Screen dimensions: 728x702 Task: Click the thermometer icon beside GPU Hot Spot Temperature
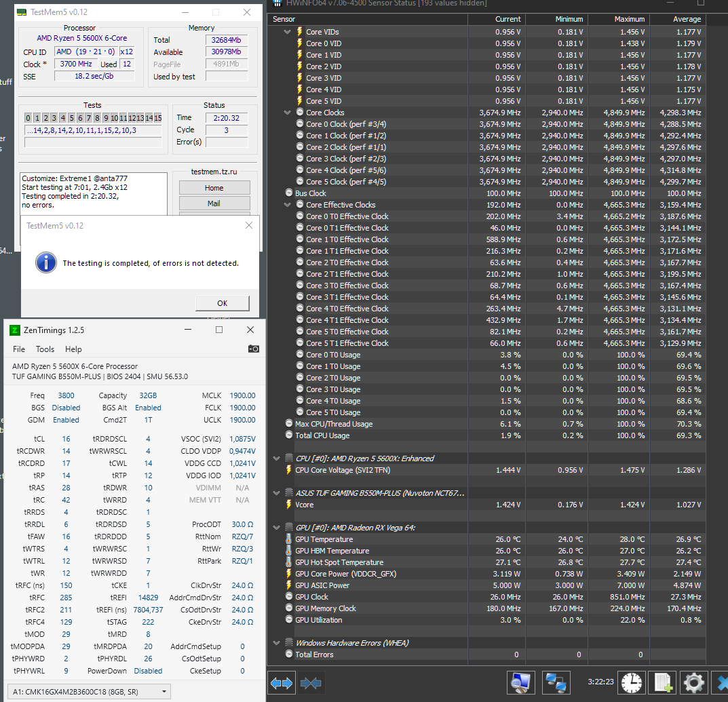(x=289, y=562)
